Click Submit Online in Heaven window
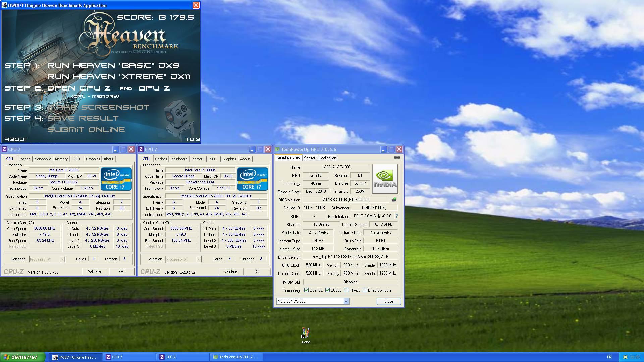Screen dimensions: 644x362 tap(86, 130)
